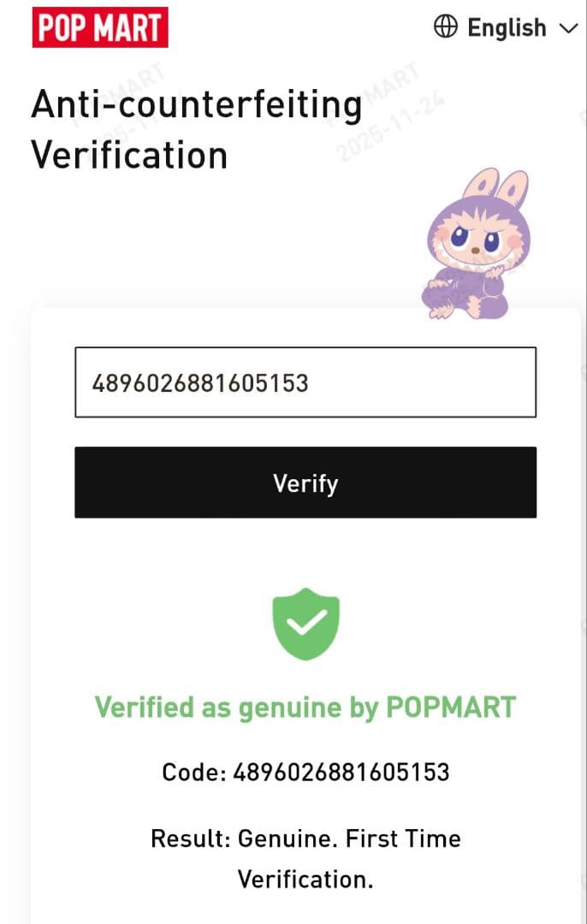The image size is (587, 924).
Task: Click the green shield checkmark icon
Action: click(x=305, y=624)
